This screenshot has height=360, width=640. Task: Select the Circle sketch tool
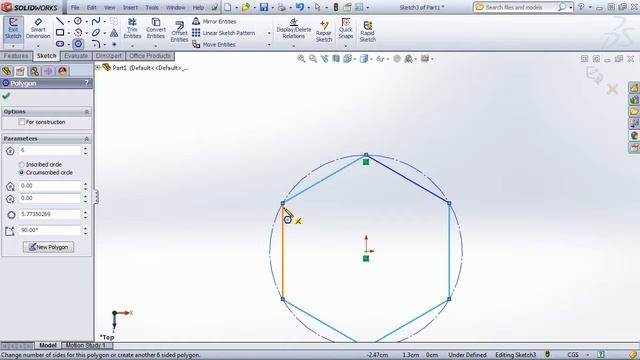78,21
